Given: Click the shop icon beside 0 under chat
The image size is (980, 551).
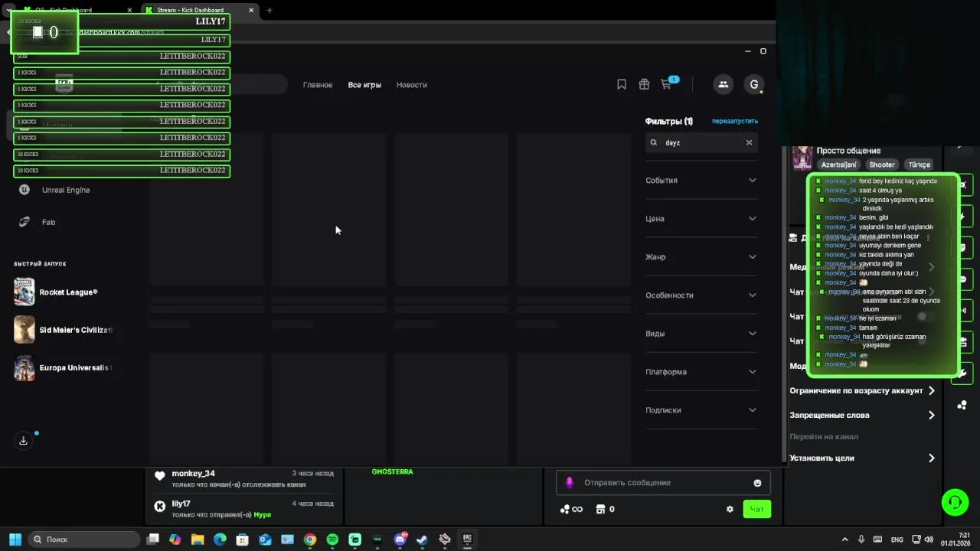Looking at the screenshot, I should coord(601,509).
